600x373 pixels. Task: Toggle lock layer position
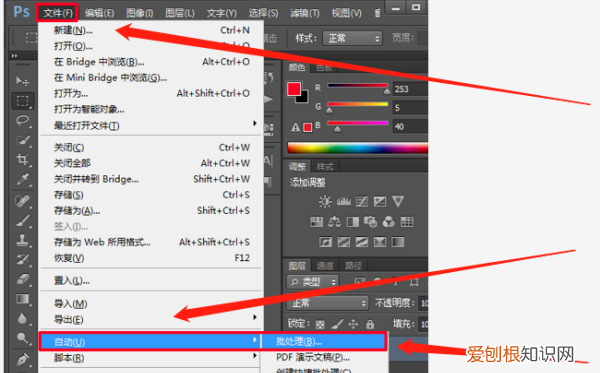click(x=353, y=324)
